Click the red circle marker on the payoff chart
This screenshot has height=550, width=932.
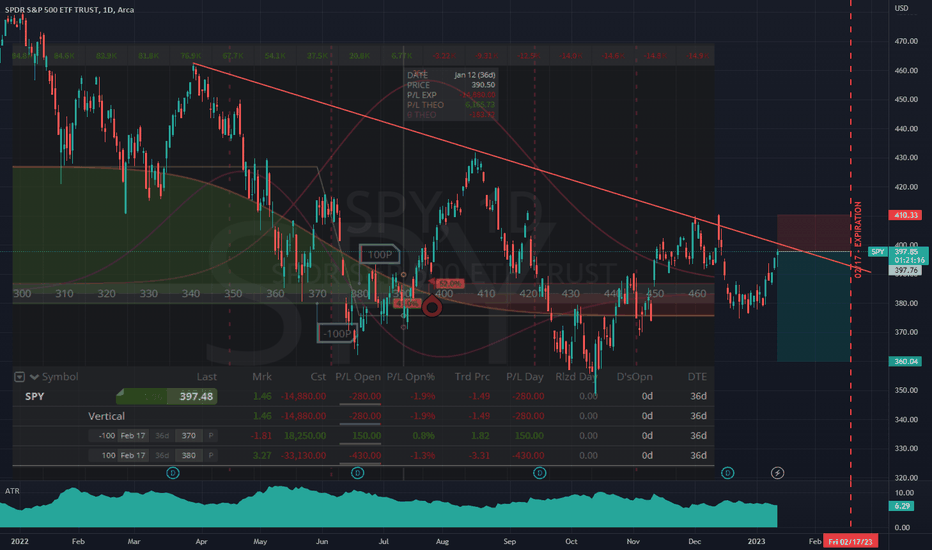(432, 307)
